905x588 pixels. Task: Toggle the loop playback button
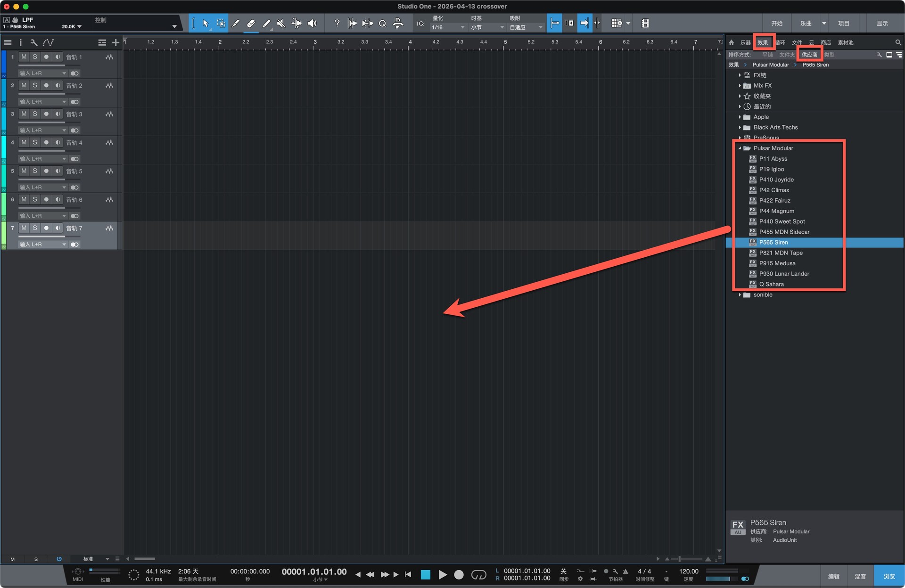[478, 574]
